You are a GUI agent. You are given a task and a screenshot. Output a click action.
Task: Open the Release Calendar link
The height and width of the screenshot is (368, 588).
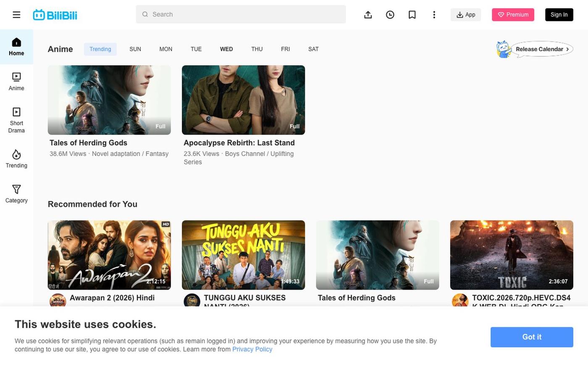click(x=542, y=49)
